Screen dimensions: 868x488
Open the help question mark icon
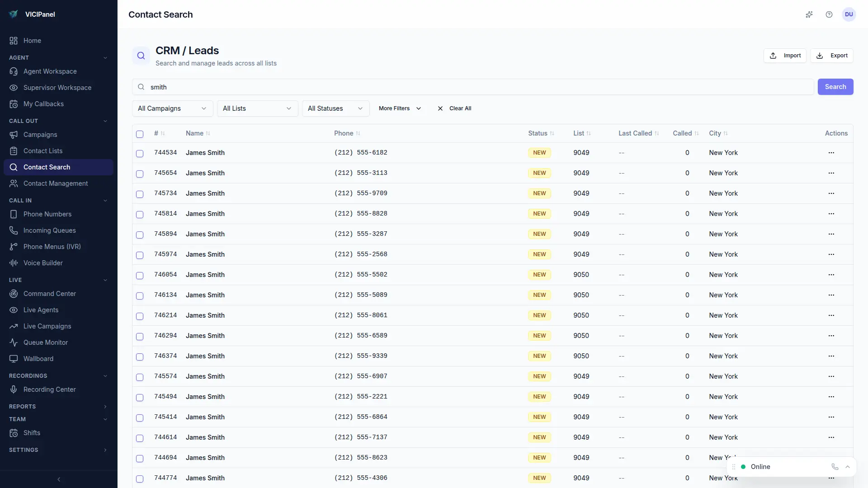point(829,14)
